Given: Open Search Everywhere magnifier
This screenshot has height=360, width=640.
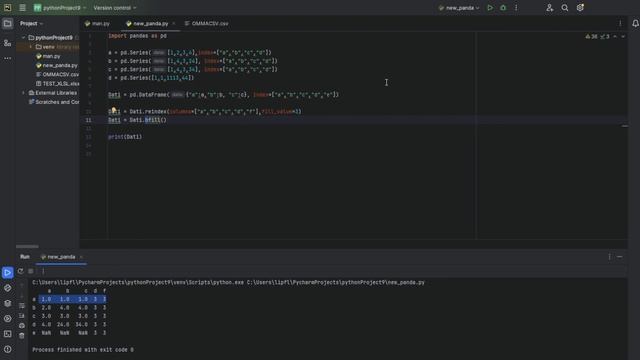Looking at the screenshot, I should tap(564, 8).
